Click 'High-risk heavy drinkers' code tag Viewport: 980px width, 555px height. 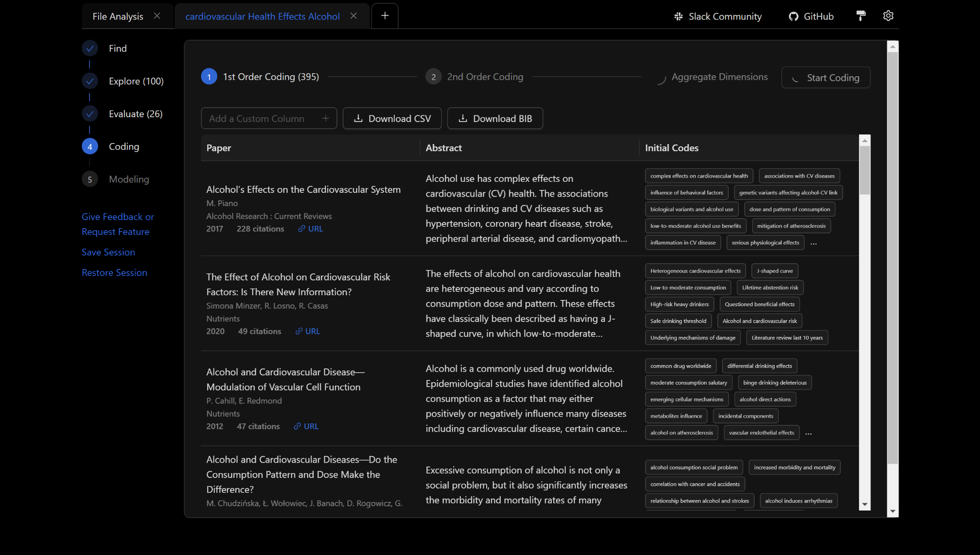[679, 304]
